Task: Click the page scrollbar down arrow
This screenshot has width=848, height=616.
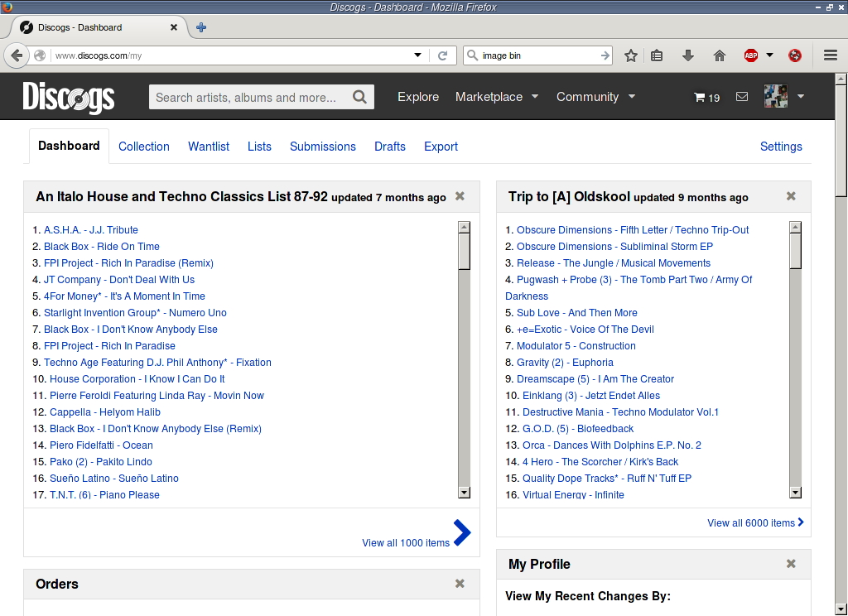Action: pyautogui.click(x=841, y=609)
